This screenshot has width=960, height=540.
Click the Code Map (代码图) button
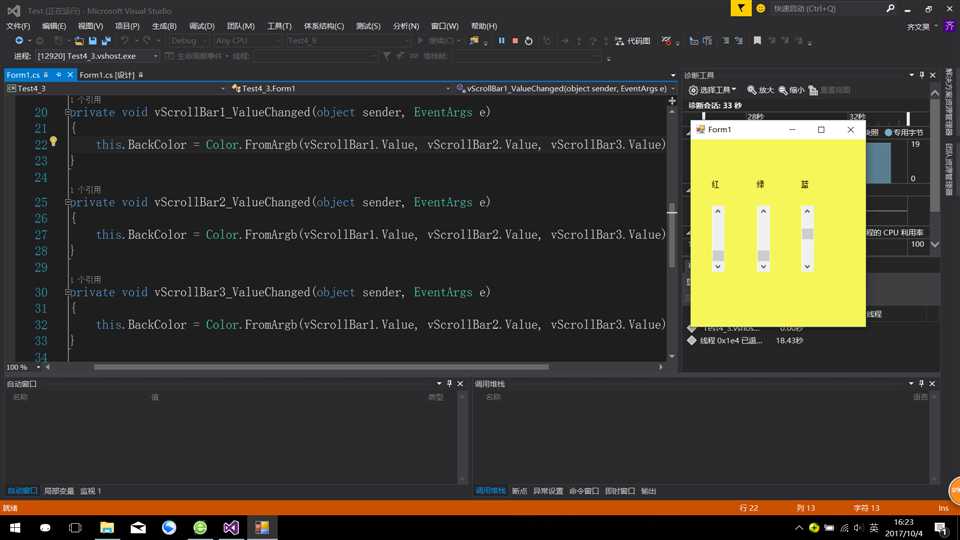pyautogui.click(x=632, y=41)
